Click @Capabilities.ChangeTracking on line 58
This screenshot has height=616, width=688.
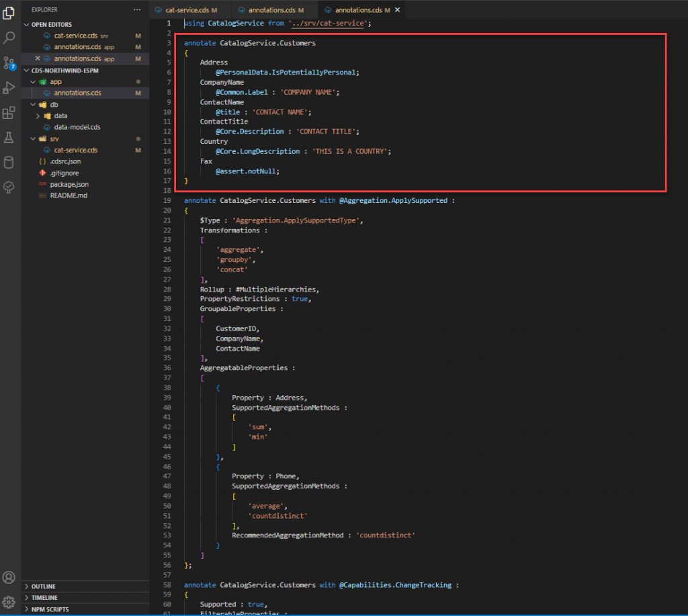(x=395, y=585)
